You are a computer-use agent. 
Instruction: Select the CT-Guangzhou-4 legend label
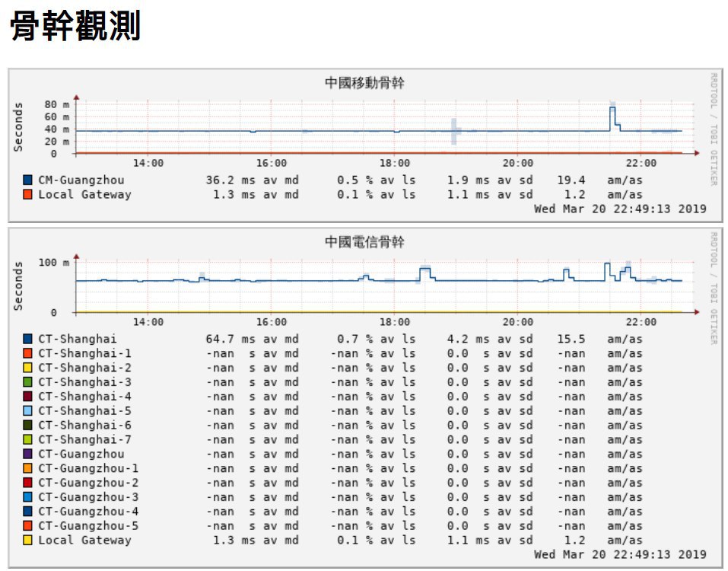click(88, 511)
